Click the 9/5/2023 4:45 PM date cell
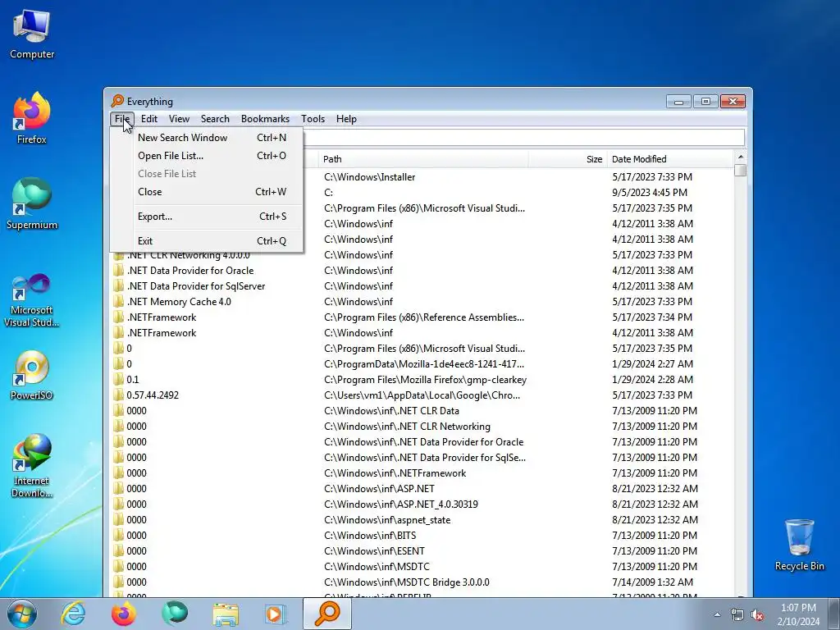The image size is (840, 630). (x=650, y=192)
